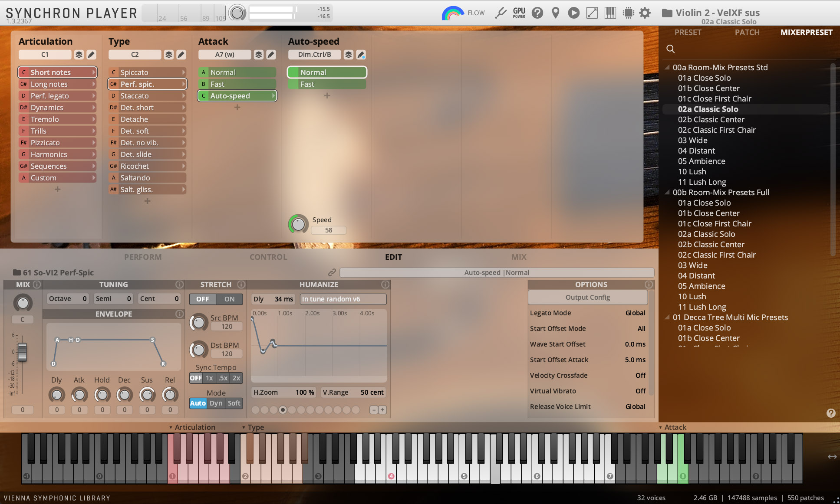Viewport: 840px width, 504px height.
Task: Click layers icon in Type column
Action: pos(169,55)
